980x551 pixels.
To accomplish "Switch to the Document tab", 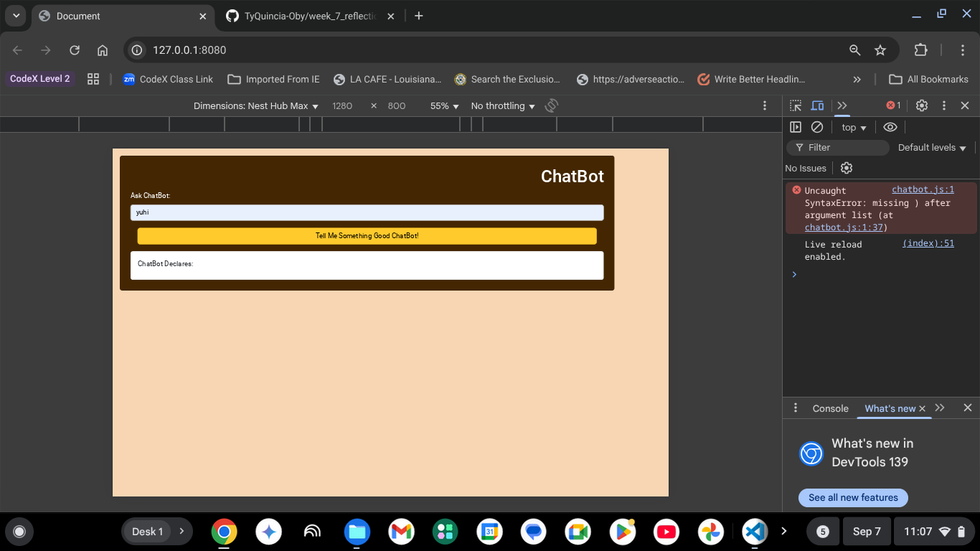I will click(123, 16).
